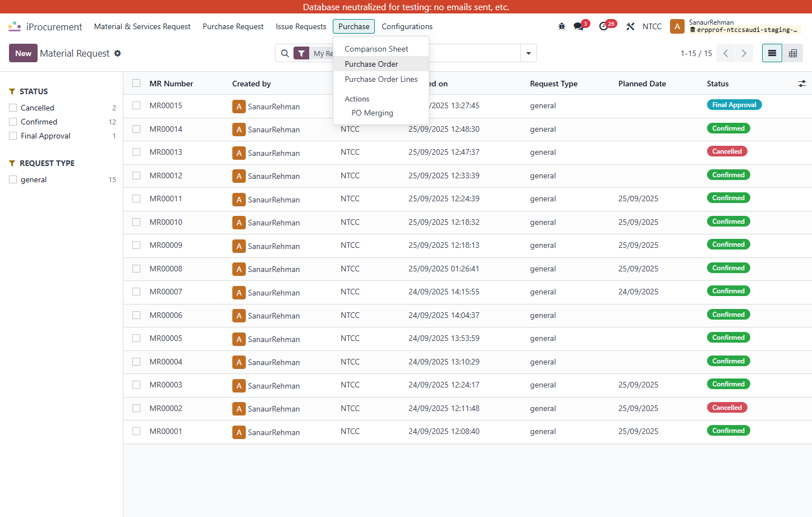812x517 pixels.
Task: Tick the Cancelled status filter checkbox
Action: coord(13,108)
